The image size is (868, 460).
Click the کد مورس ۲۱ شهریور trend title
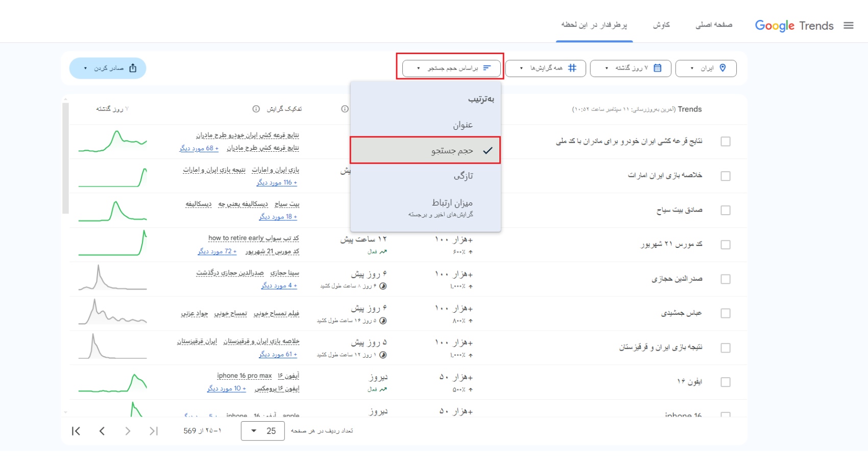click(671, 245)
